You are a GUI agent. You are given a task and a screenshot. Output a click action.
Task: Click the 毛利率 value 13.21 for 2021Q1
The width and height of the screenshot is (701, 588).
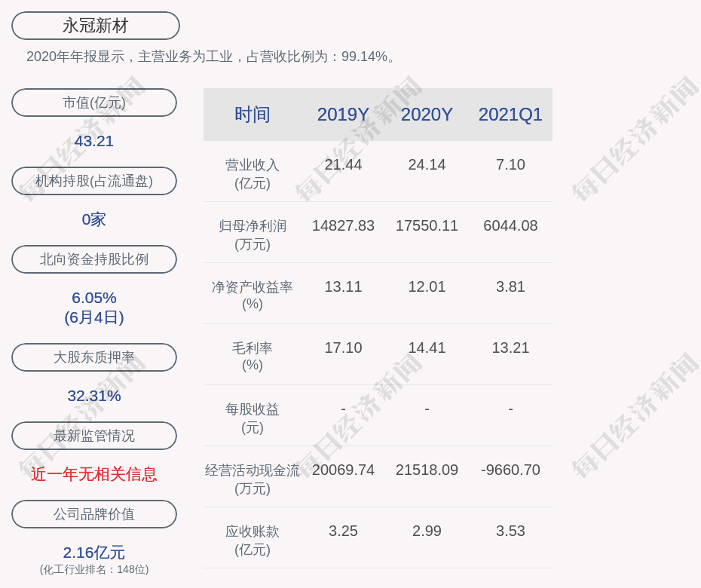[510, 348]
